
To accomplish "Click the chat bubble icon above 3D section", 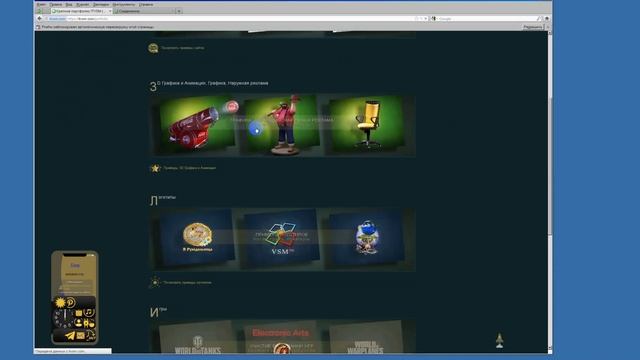I will click(153, 48).
